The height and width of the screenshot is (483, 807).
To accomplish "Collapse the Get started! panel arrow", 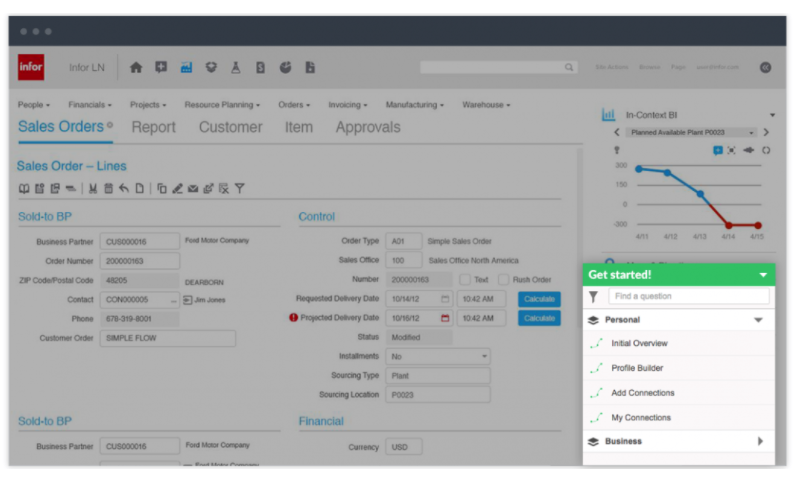I will 763,275.
